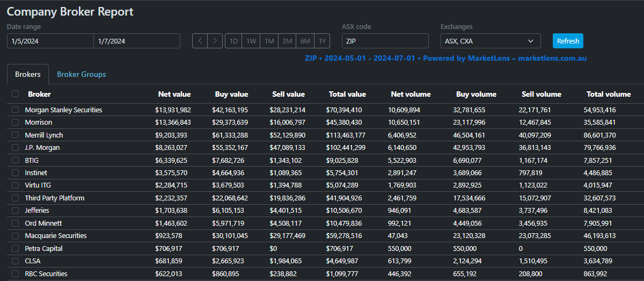Click broker name Merrill Lynch
644x281 pixels.
[x=43, y=135]
